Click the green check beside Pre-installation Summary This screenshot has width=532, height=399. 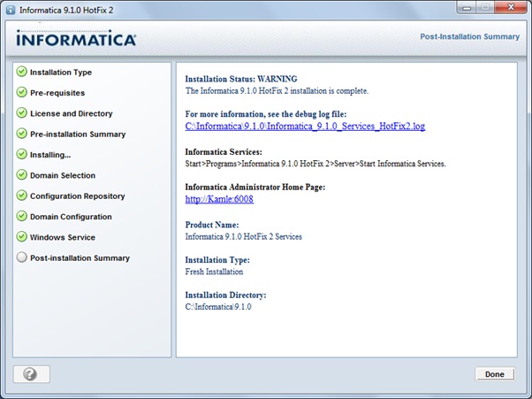[x=22, y=134]
